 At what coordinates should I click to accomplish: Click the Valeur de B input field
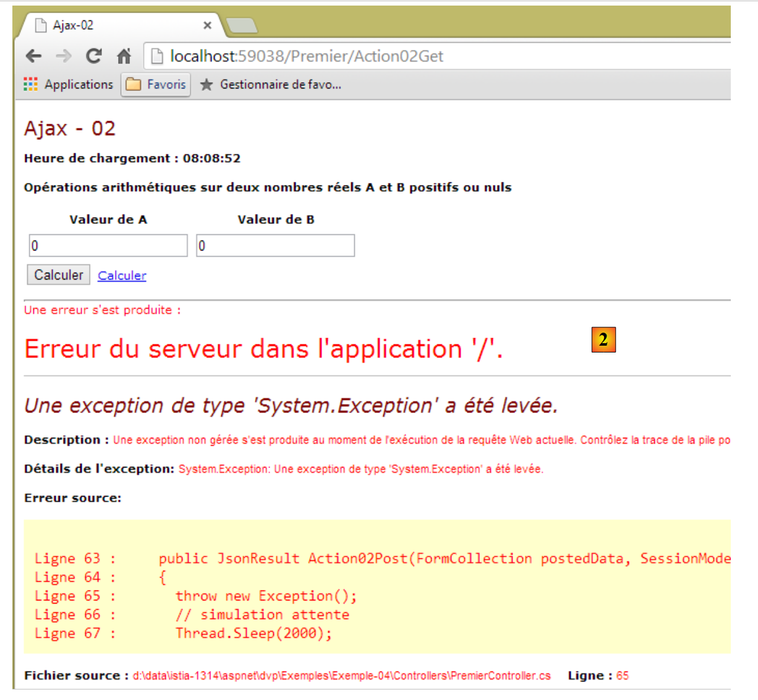point(275,245)
